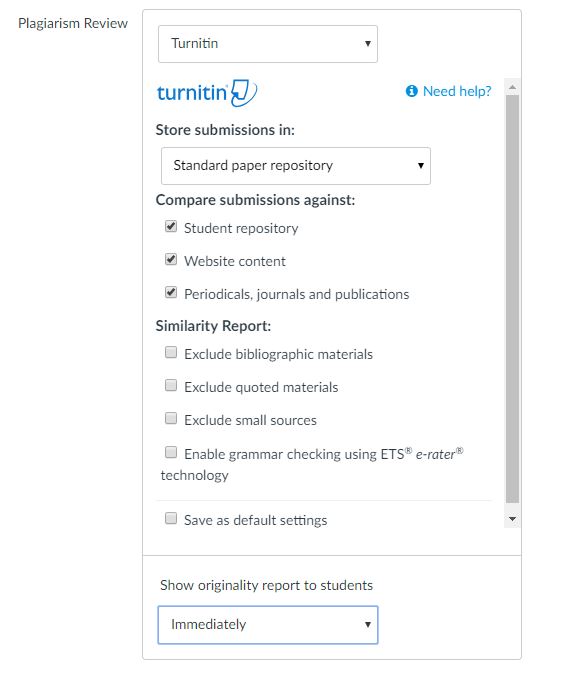The width and height of the screenshot is (569, 673).
Task: Enable Exclude bibliographic materials
Action: coord(171,352)
